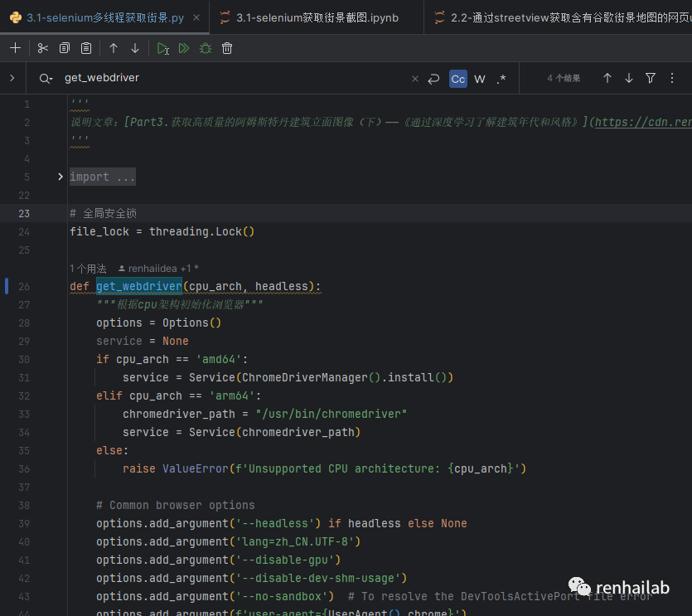This screenshot has width=692, height=616.
Task: Go to previous search occurrence
Action: pyautogui.click(x=607, y=78)
